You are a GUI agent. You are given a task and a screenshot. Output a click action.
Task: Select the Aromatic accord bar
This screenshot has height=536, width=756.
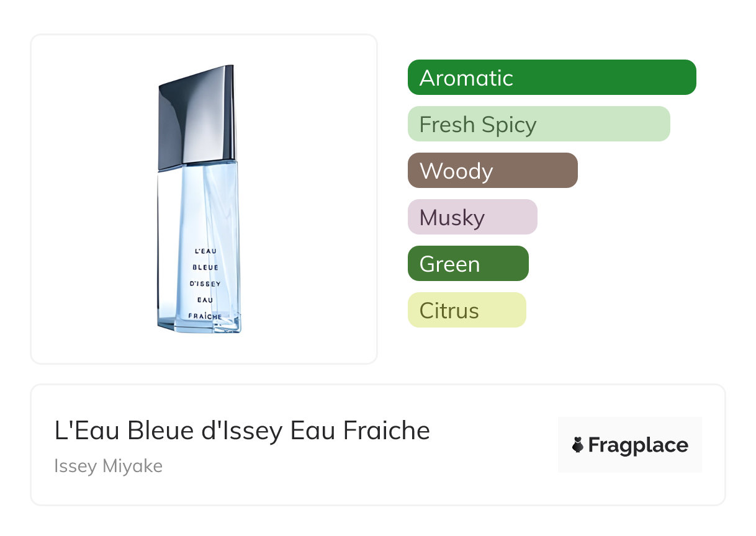(x=551, y=78)
